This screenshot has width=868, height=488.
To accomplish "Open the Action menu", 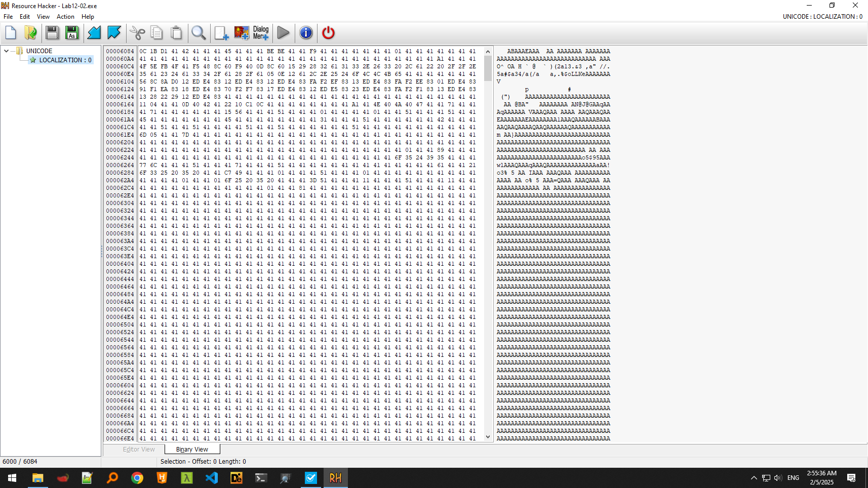I will point(65,17).
